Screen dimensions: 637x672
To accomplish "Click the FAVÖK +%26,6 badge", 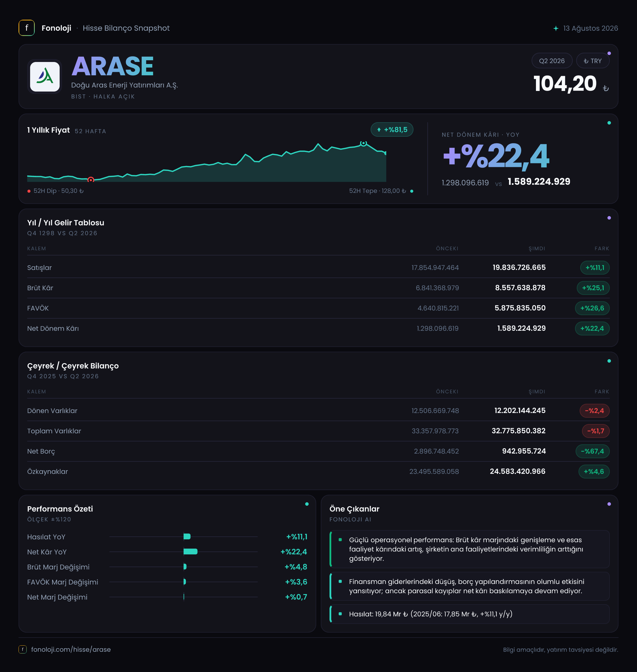I will click(x=592, y=308).
